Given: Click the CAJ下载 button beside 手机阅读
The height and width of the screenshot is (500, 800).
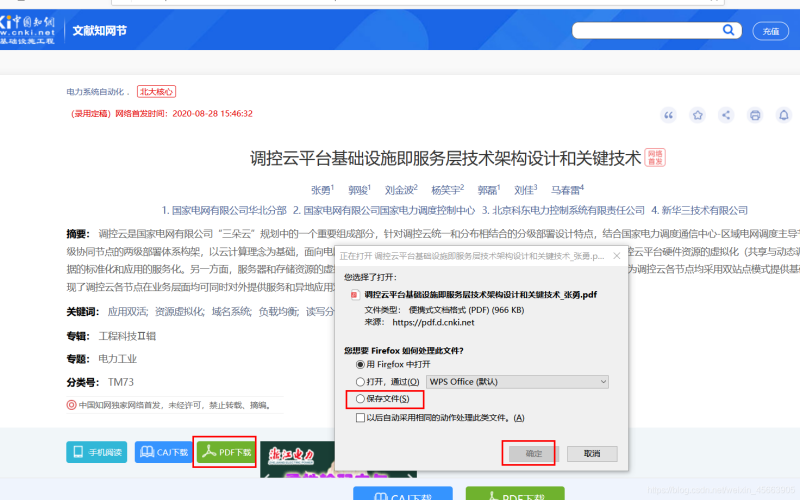Looking at the screenshot, I should (164, 452).
